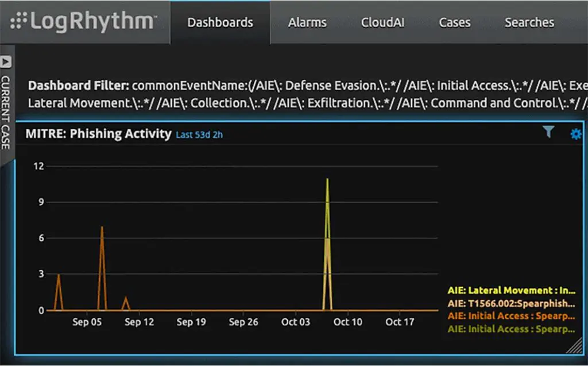
Task: Open the Current Case side tab
Action: point(6,112)
